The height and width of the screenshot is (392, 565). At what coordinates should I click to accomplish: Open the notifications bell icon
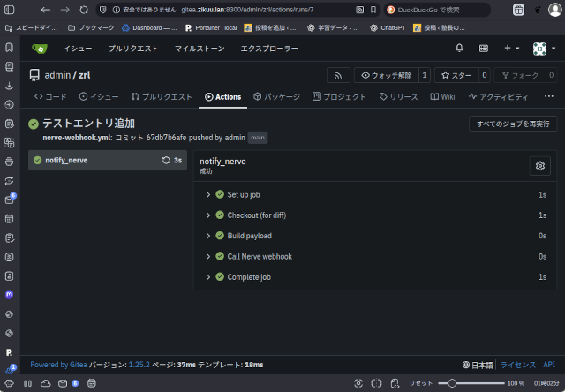click(459, 48)
